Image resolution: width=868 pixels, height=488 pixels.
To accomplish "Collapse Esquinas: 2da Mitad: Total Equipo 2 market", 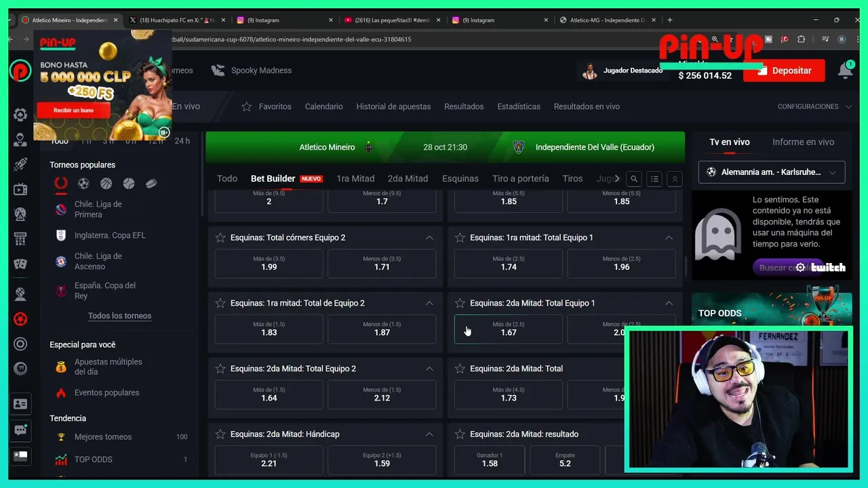I will point(429,369).
